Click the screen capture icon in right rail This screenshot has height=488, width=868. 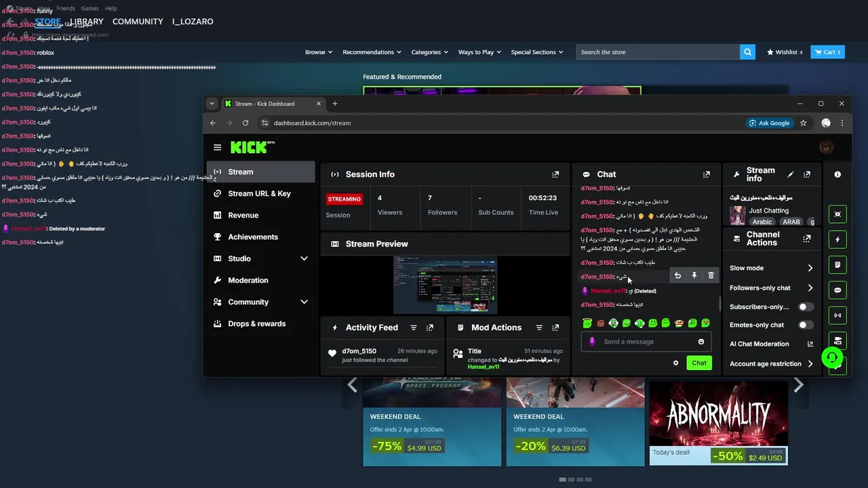click(837, 214)
